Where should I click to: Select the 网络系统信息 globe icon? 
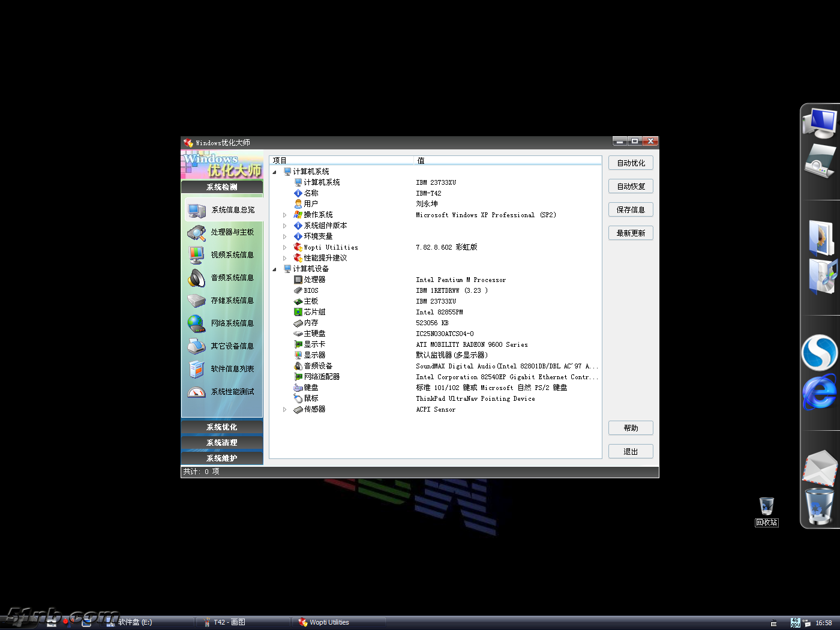coord(197,323)
